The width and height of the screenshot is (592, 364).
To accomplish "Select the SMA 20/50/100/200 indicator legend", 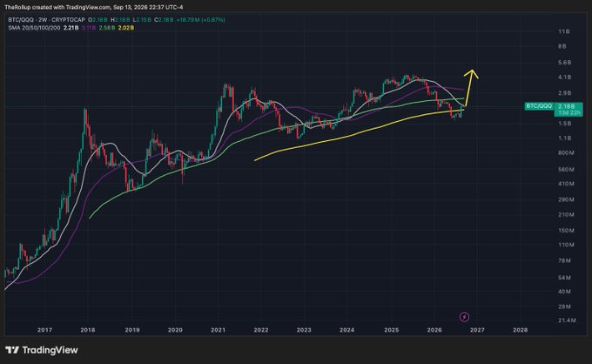I will [x=34, y=28].
